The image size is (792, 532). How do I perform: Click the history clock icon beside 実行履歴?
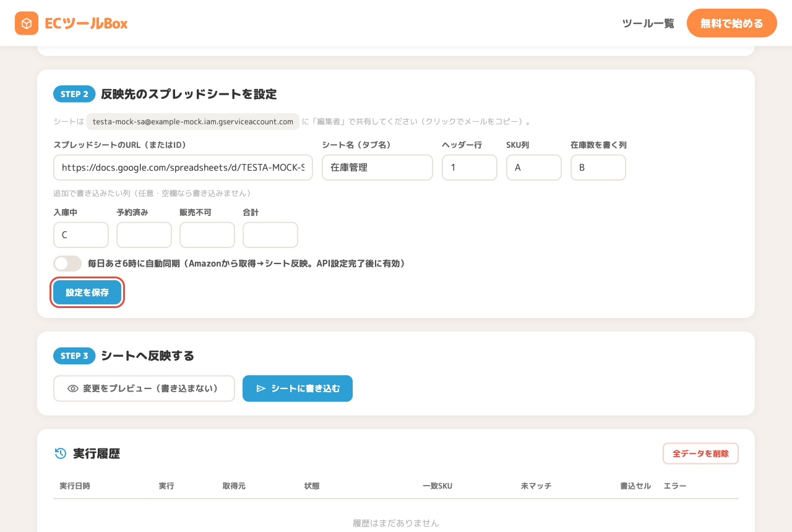tap(60, 453)
